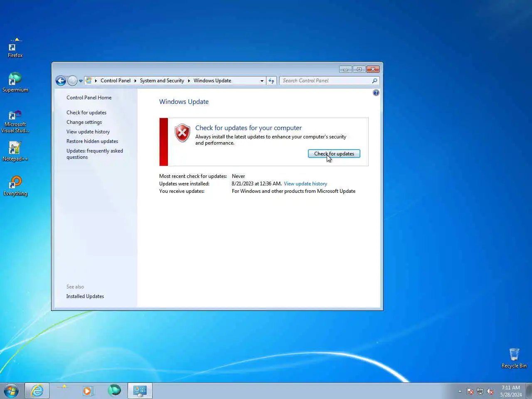532x399 pixels.
Task: Select Windows Update breadcrumb segment
Action: coord(212,81)
